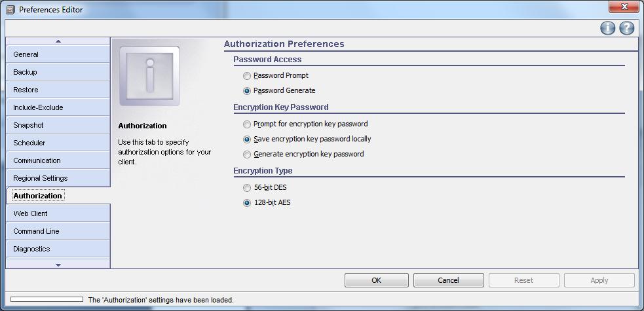This screenshot has height=311, width=644.
Task: Select Prompt for encryption key password
Action: 247,124
